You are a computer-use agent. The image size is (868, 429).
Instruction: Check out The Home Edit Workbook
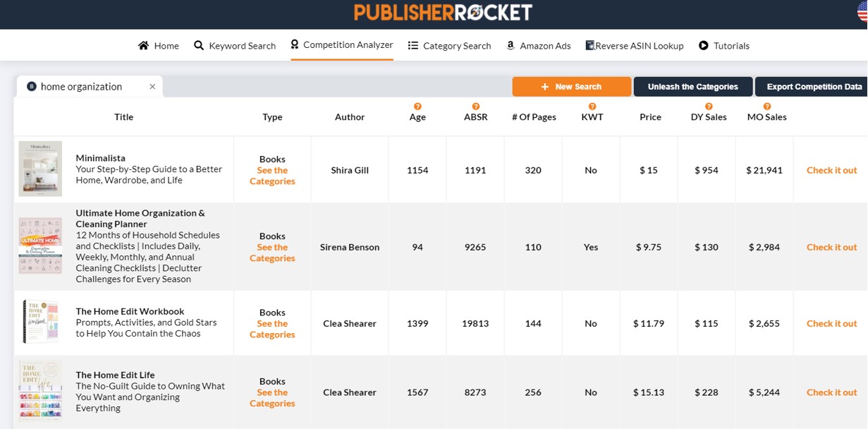click(x=832, y=323)
